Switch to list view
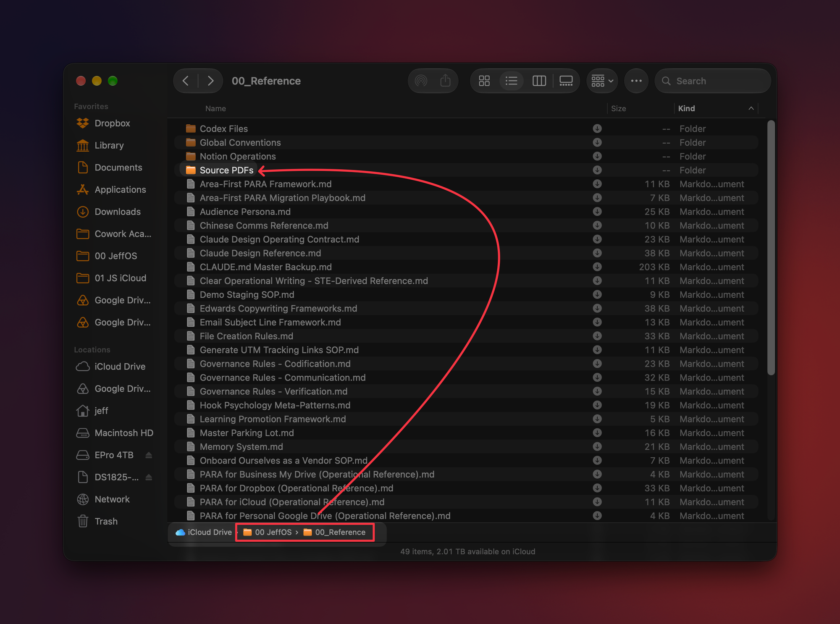The image size is (840, 624). (511, 81)
